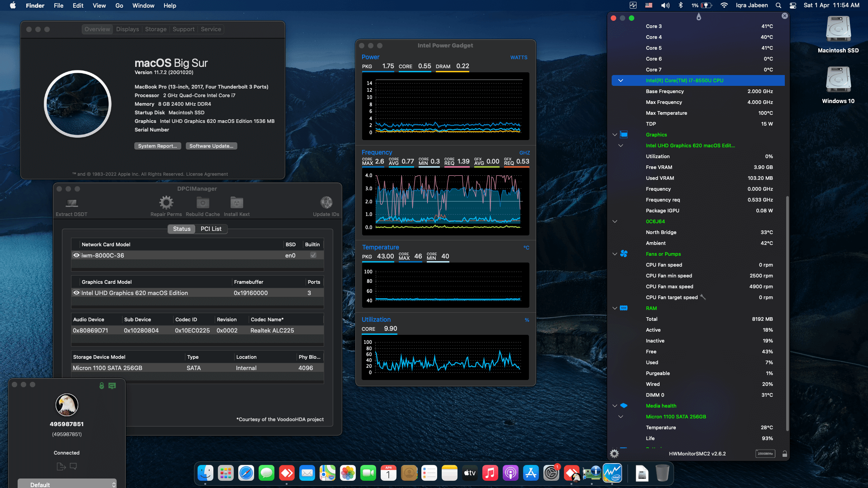Click the 2500MHz frequency button in HWMonitorSMC2

[x=765, y=454]
